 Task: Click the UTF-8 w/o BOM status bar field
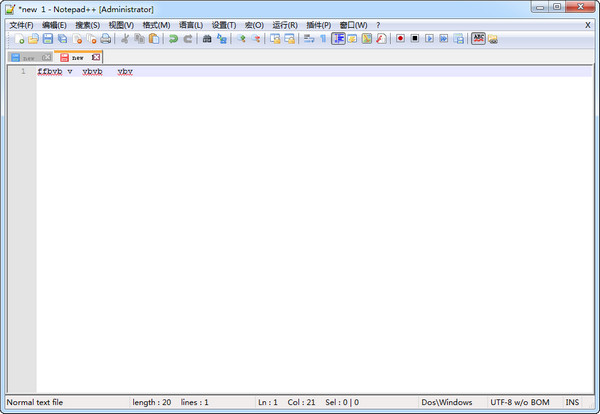(518, 402)
